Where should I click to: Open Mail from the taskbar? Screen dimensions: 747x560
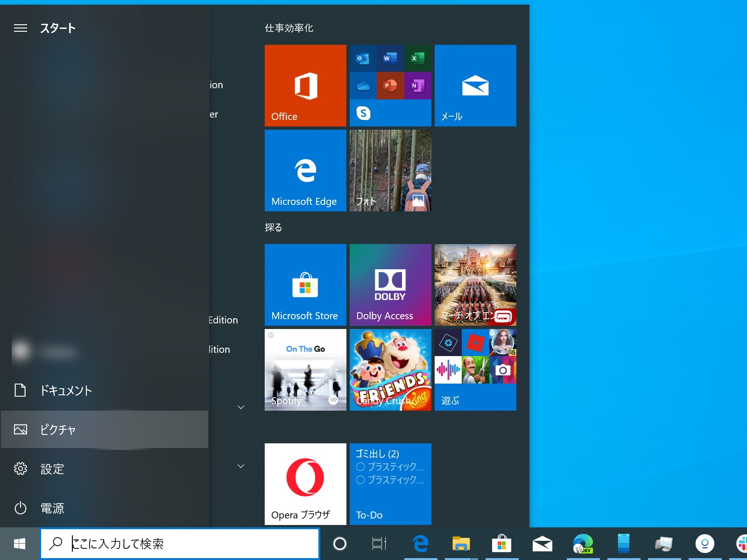pos(542,544)
